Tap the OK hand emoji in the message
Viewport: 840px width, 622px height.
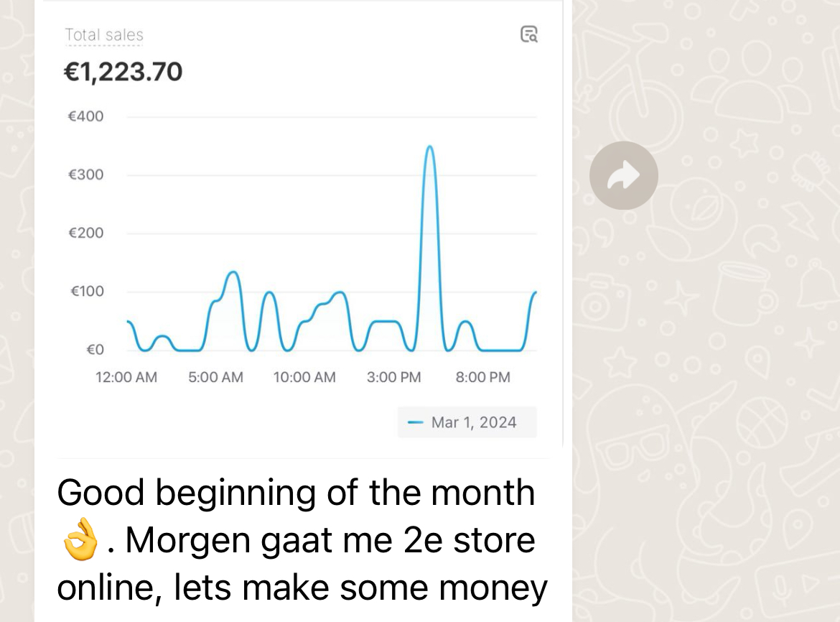(x=80, y=539)
